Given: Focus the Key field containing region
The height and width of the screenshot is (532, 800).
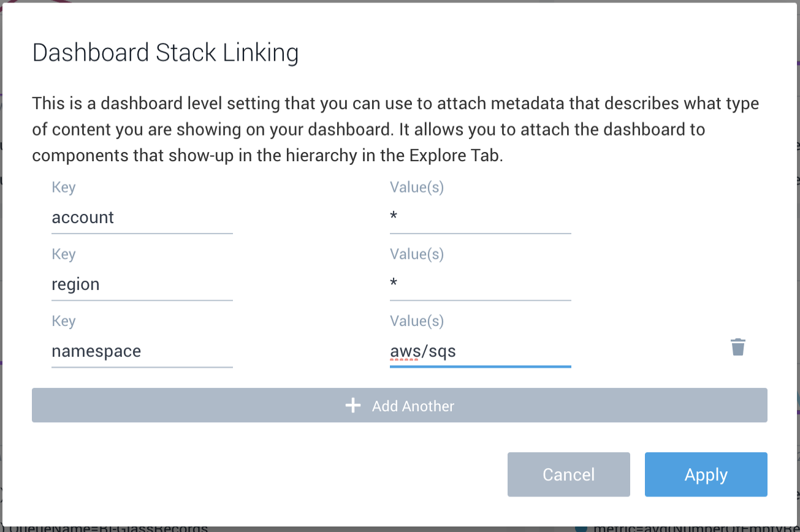Looking at the screenshot, I should 141,284.
